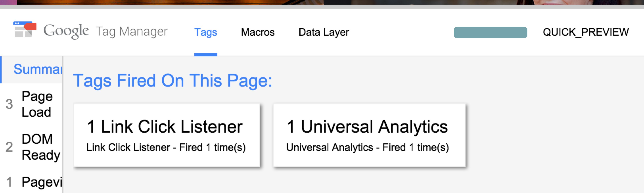Click the website image strip above the panel
Viewport: 644px width, 193px height.
[322, 2]
